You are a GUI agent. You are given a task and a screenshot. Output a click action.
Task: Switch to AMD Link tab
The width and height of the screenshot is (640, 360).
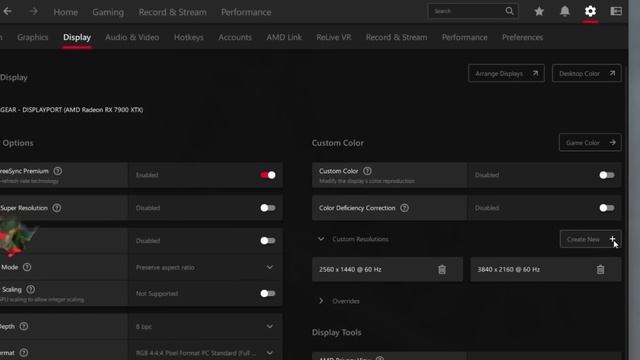(284, 37)
